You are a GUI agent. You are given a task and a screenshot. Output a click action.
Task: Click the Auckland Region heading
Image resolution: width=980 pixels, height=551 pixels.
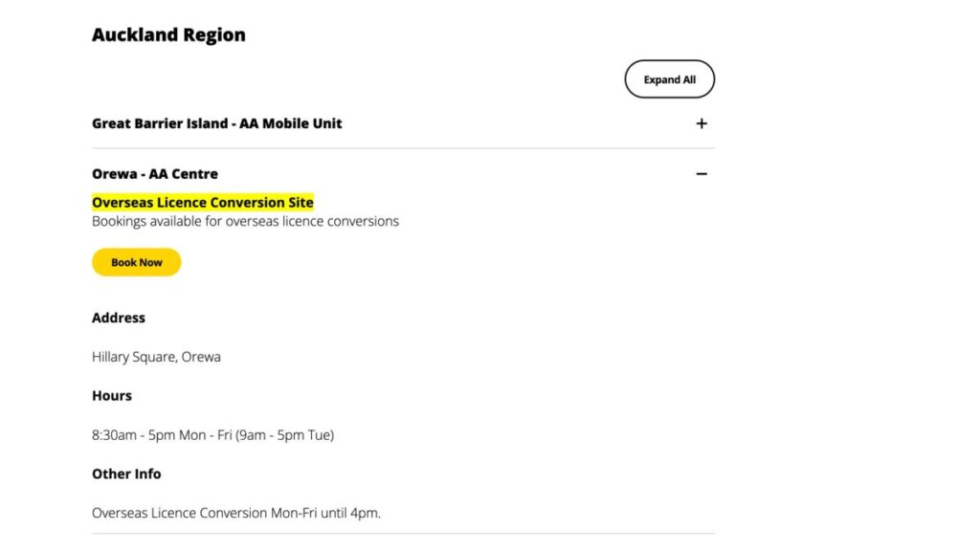(168, 34)
